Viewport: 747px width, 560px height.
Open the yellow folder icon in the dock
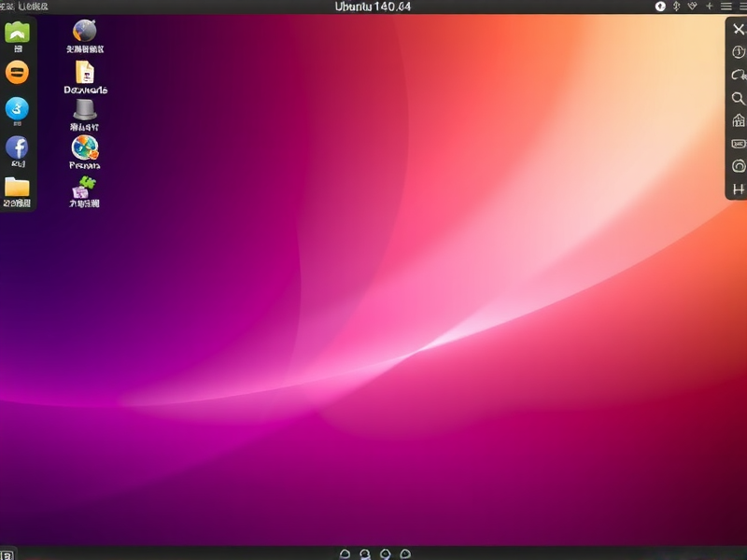(x=17, y=187)
